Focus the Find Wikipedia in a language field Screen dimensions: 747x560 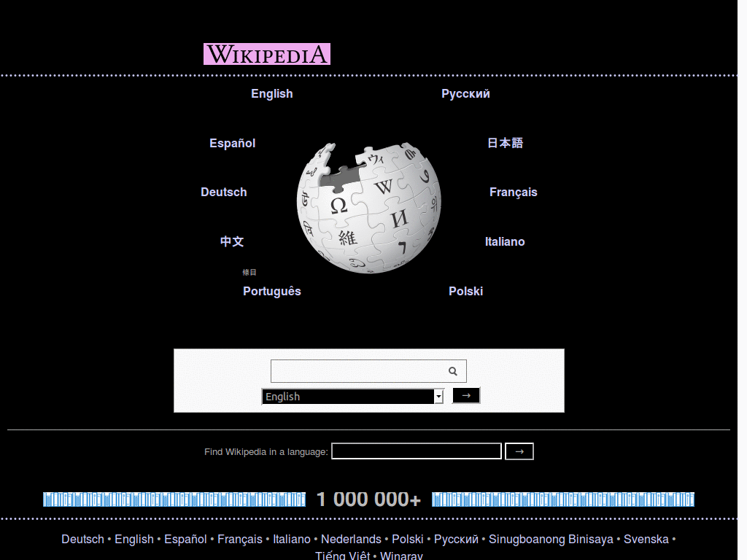417,451
